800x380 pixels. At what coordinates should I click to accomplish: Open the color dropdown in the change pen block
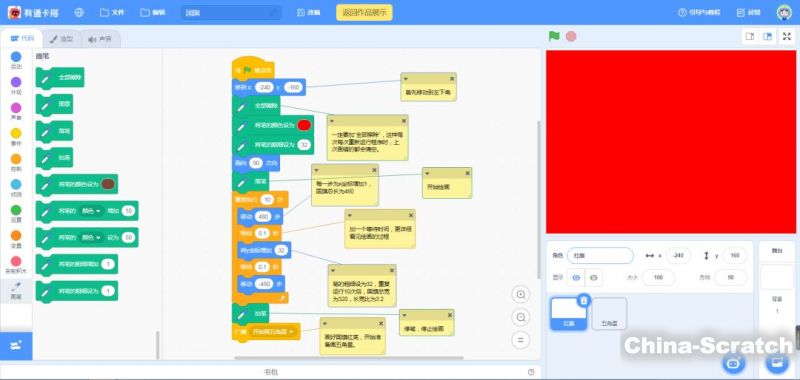(x=92, y=211)
